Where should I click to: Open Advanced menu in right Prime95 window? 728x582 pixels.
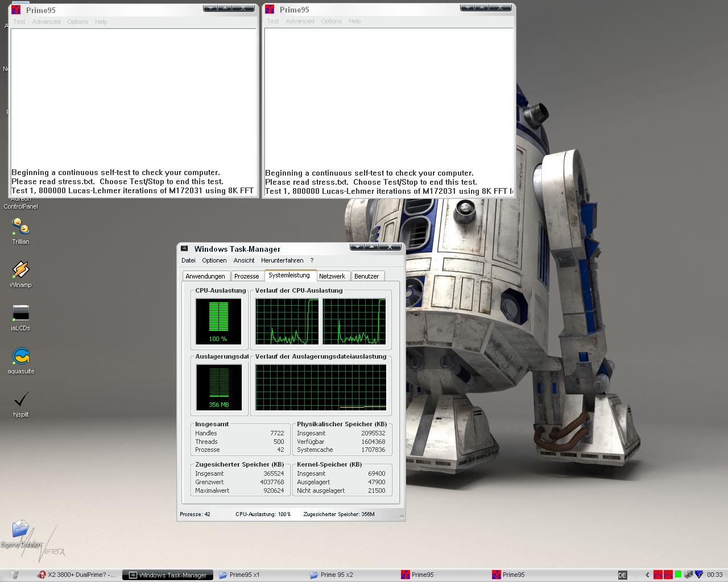click(x=300, y=21)
